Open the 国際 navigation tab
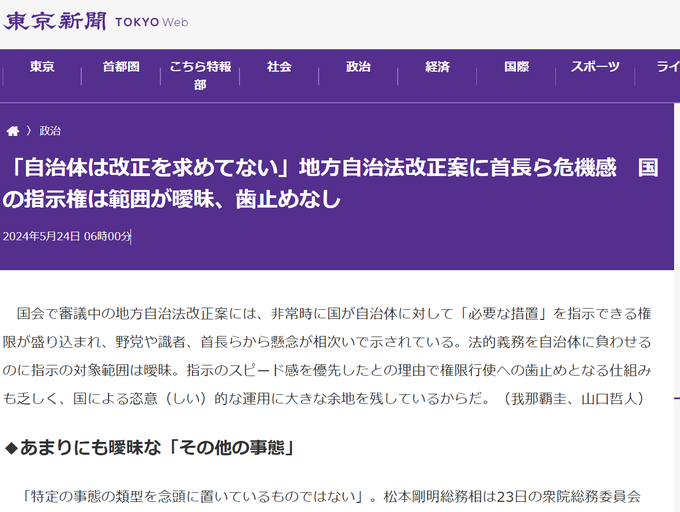The height and width of the screenshot is (512, 680). tap(516, 67)
